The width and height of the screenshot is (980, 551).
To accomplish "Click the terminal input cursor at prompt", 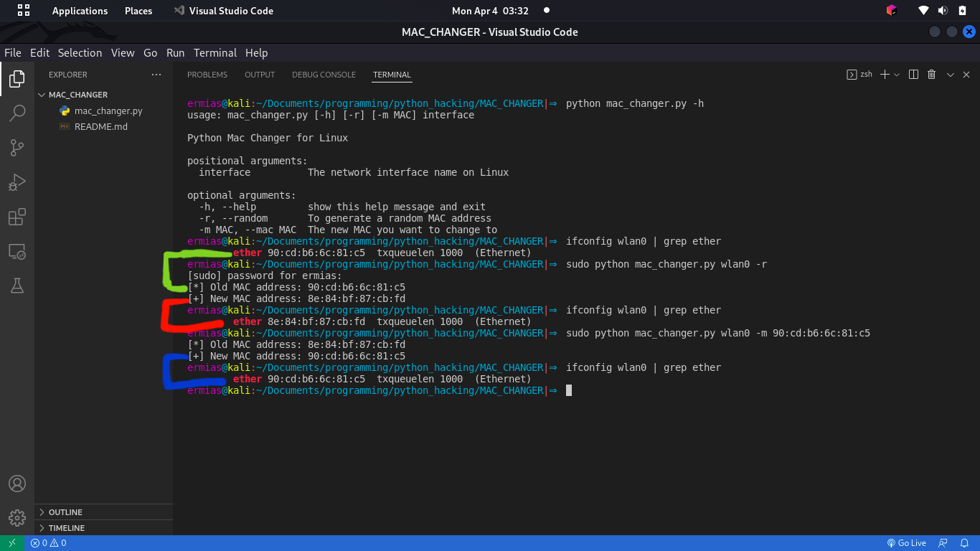I will pyautogui.click(x=569, y=390).
